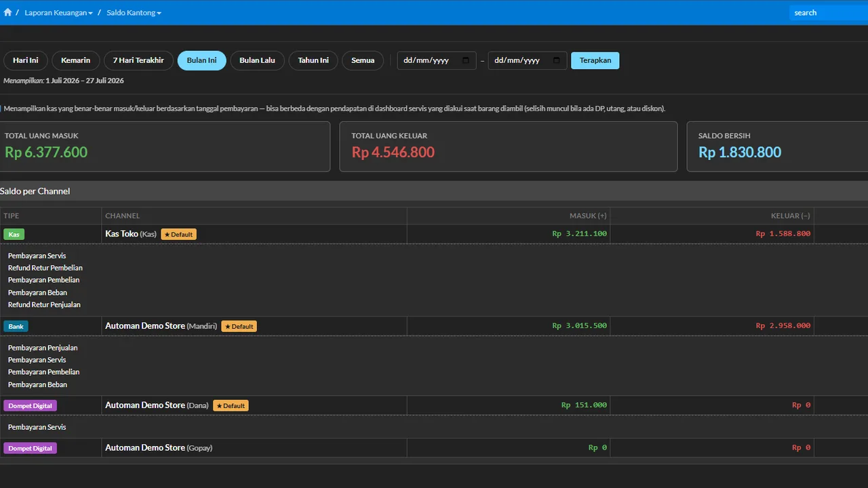The image size is (868, 488).
Task: Click the Rp 2.958.000 keluar value
Action: [x=783, y=326]
